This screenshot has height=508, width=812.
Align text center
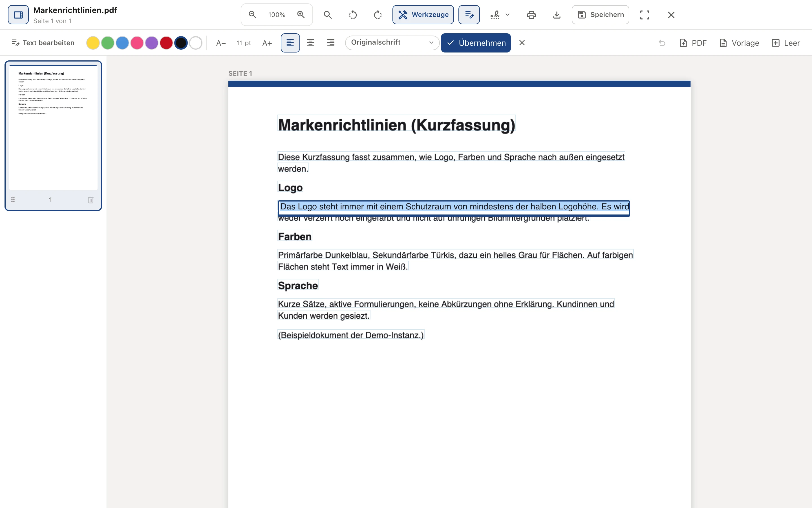coord(310,43)
